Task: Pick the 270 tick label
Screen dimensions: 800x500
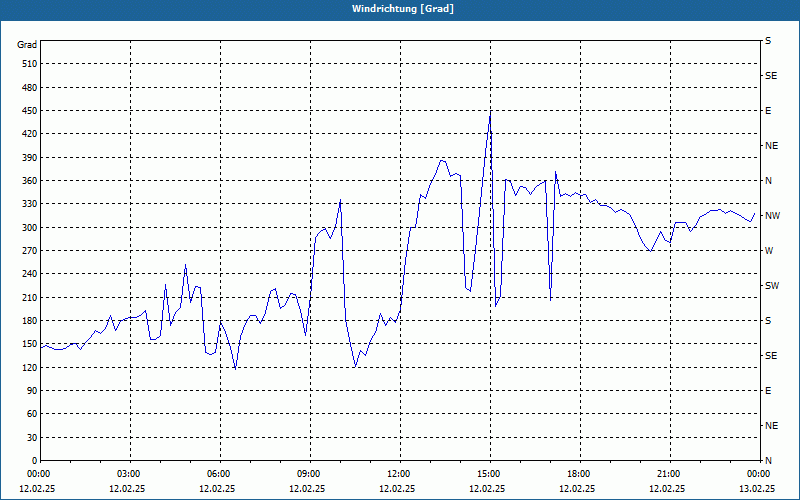Action: coord(29,251)
